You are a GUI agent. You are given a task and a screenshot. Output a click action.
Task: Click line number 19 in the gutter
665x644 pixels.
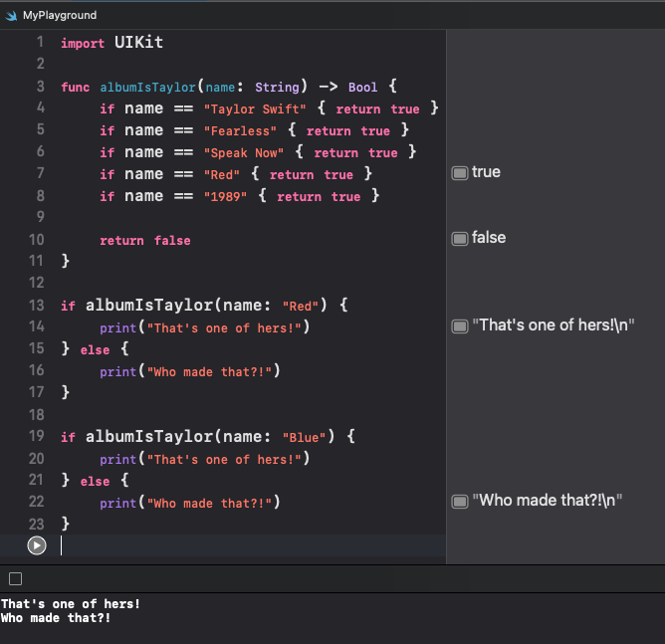click(37, 436)
